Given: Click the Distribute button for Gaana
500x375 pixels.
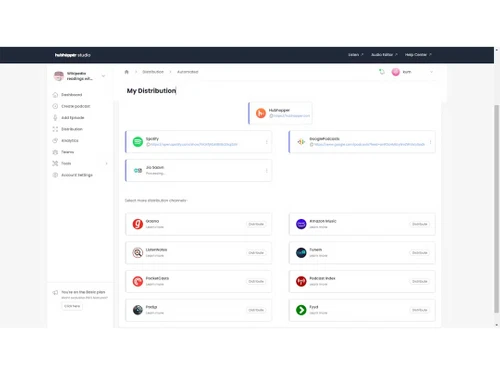Looking at the screenshot, I should click(256, 224).
